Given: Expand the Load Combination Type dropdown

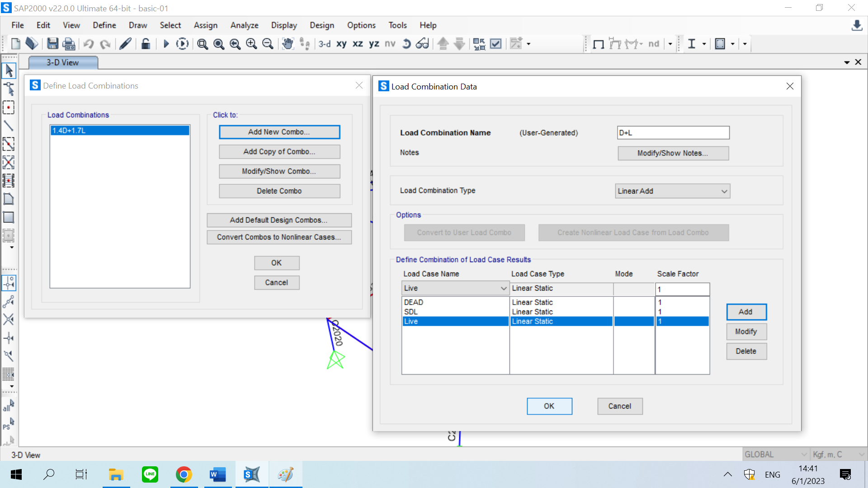Looking at the screenshot, I should pyautogui.click(x=672, y=191).
